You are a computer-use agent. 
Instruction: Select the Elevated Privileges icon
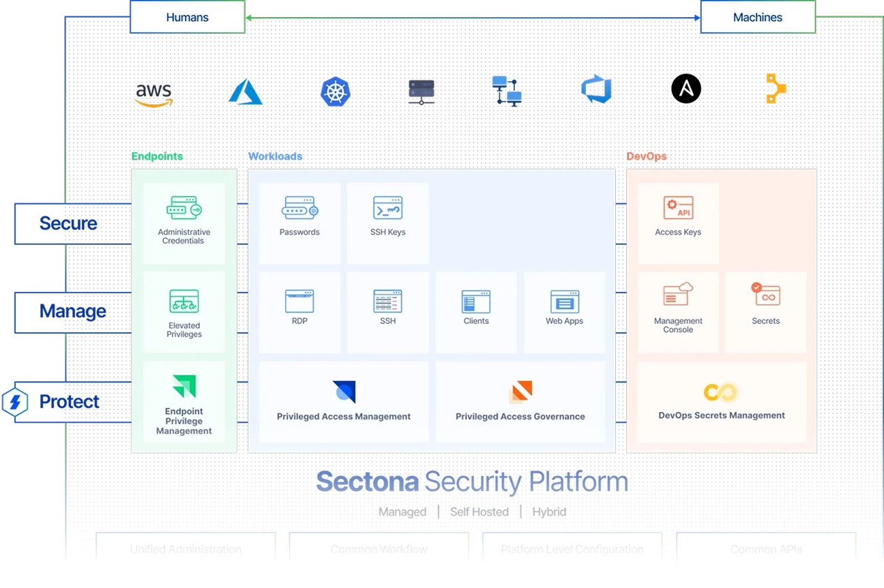point(184,302)
